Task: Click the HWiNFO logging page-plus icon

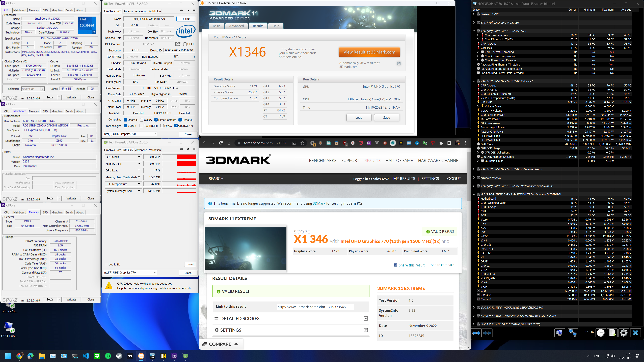Action: pos(612,333)
